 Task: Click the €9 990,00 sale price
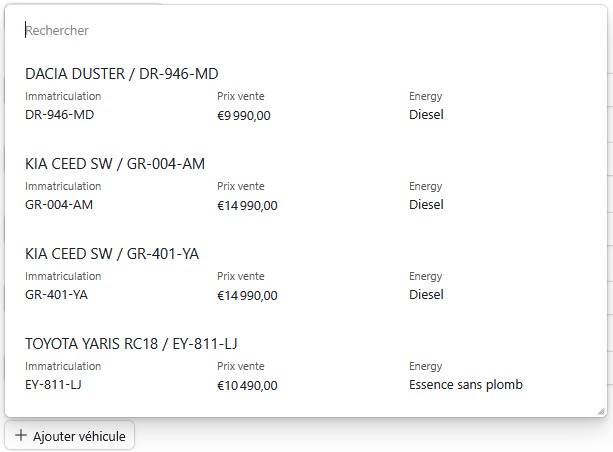[x=244, y=116]
